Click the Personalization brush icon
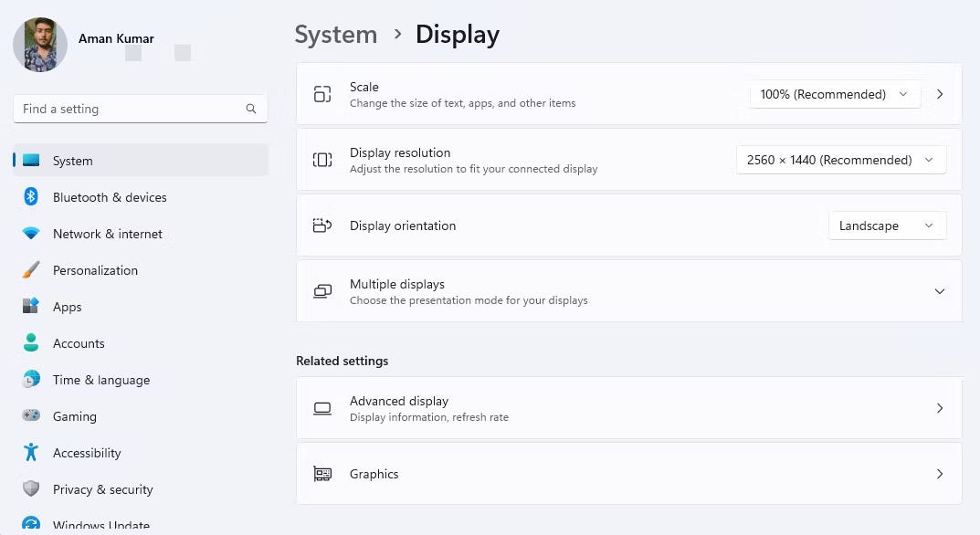The height and width of the screenshot is (535, 980). point(30,270)
